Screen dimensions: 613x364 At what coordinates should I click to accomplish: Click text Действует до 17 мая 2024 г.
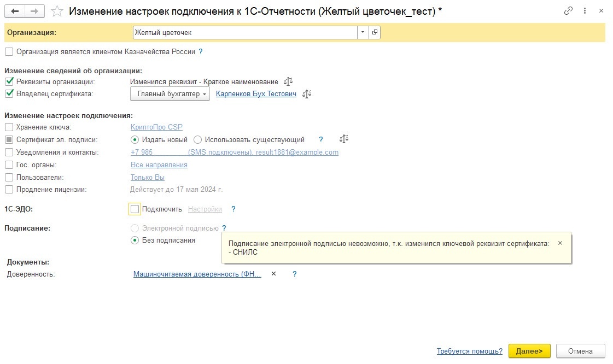point(176,190)
